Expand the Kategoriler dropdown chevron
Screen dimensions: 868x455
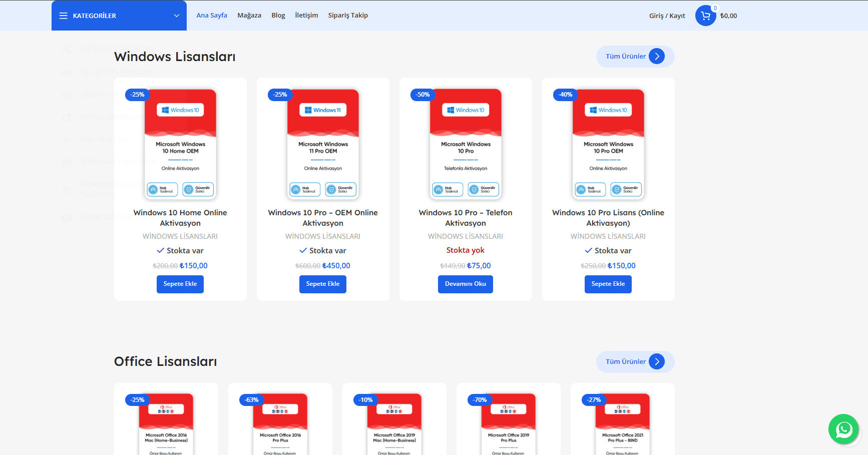point(176,16)
